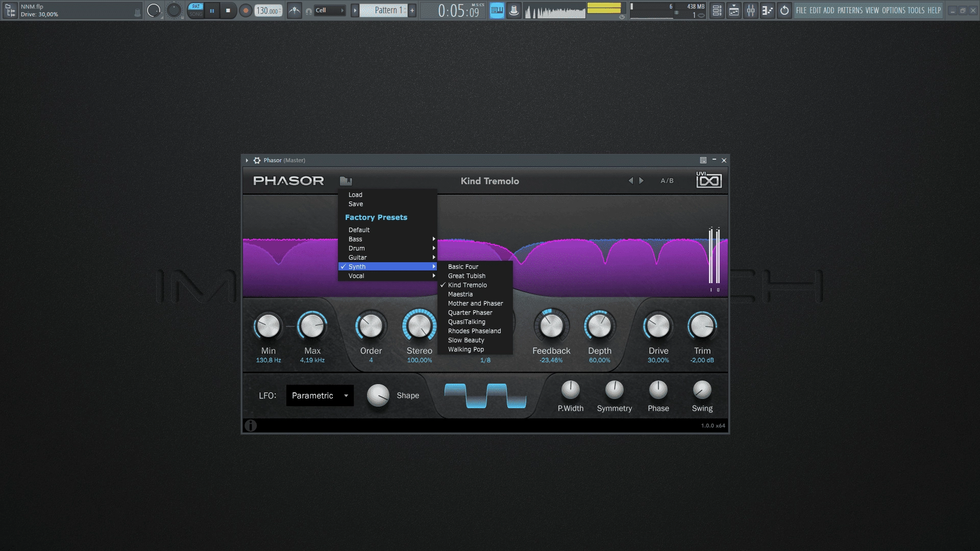Open pattern list arrow left of Pattern 1
Viewport: 980px width, 551px height.
click(355, 10)
